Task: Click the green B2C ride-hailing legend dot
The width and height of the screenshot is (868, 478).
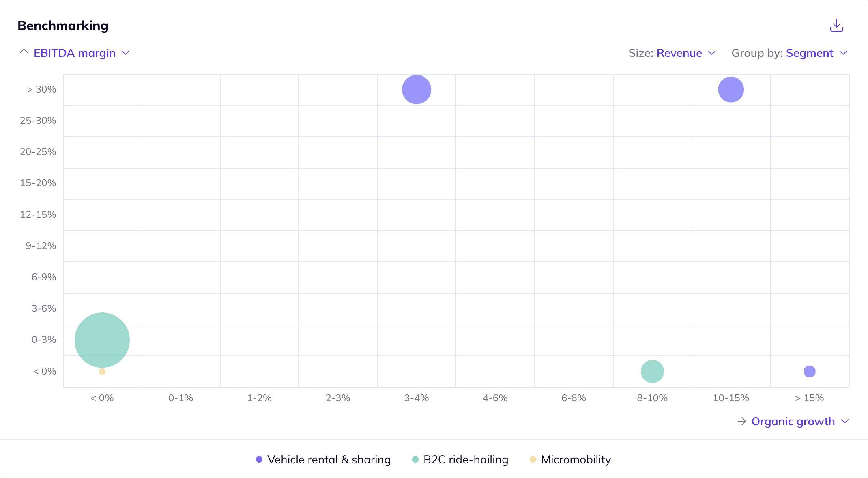Action: pos(415,459)
